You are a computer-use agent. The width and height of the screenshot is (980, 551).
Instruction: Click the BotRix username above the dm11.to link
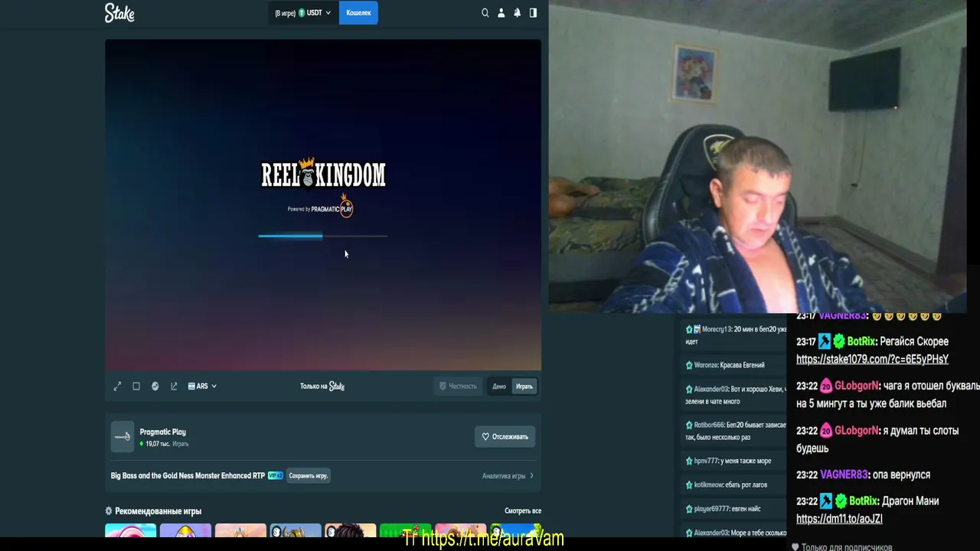[864, 501]
